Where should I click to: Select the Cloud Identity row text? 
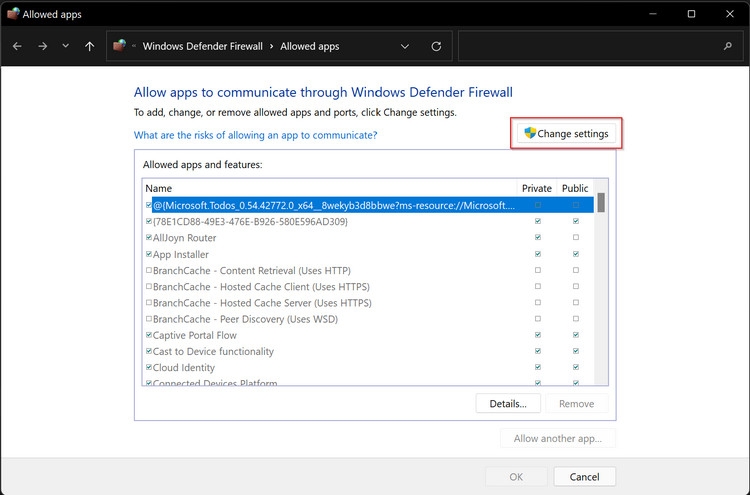(183, 368)
